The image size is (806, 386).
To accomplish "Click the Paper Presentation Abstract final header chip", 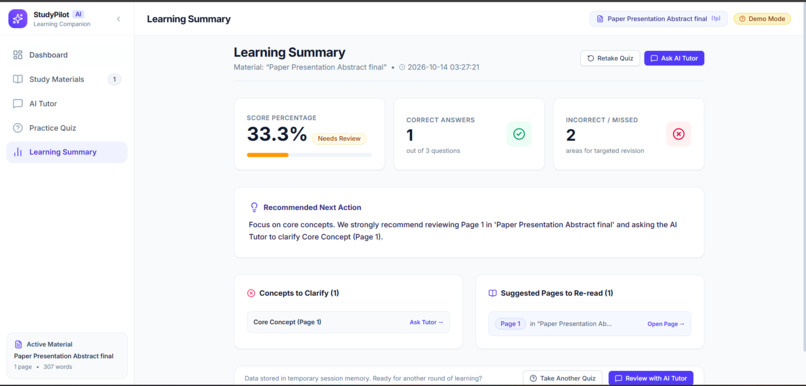I will click(x=658, y=19).
